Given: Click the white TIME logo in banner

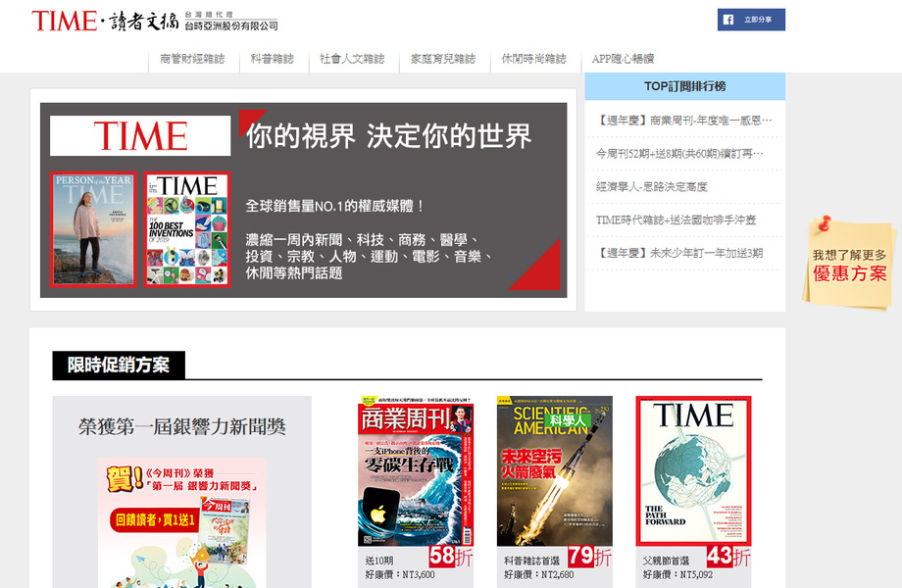Looking at the screenshot, I should tap(140, 135).
